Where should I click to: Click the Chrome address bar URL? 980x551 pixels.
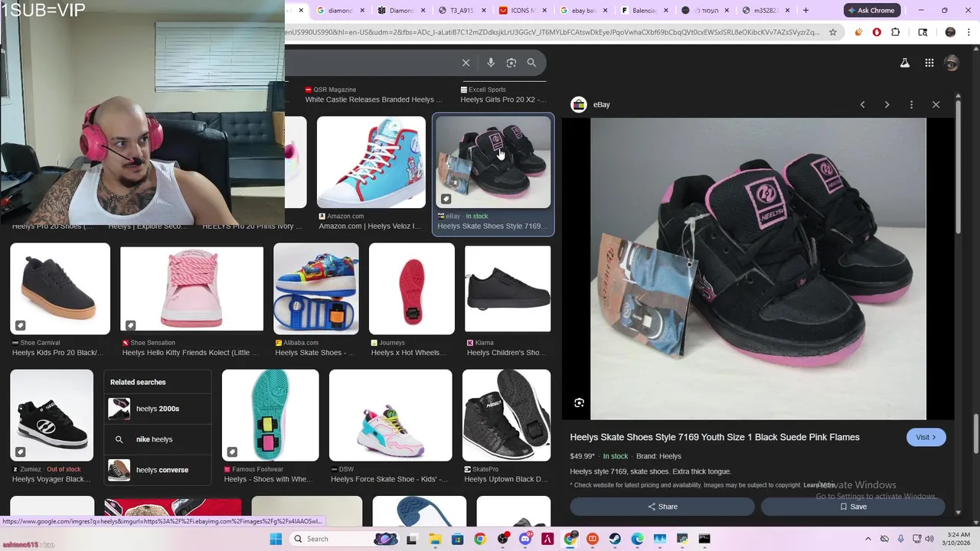[551, 32]
